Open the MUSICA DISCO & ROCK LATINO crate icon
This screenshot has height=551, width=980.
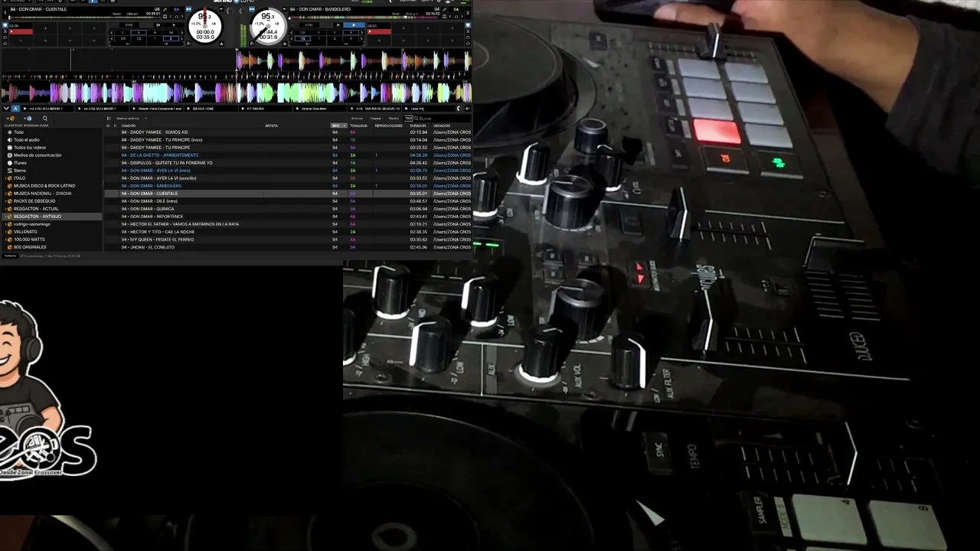10,186
